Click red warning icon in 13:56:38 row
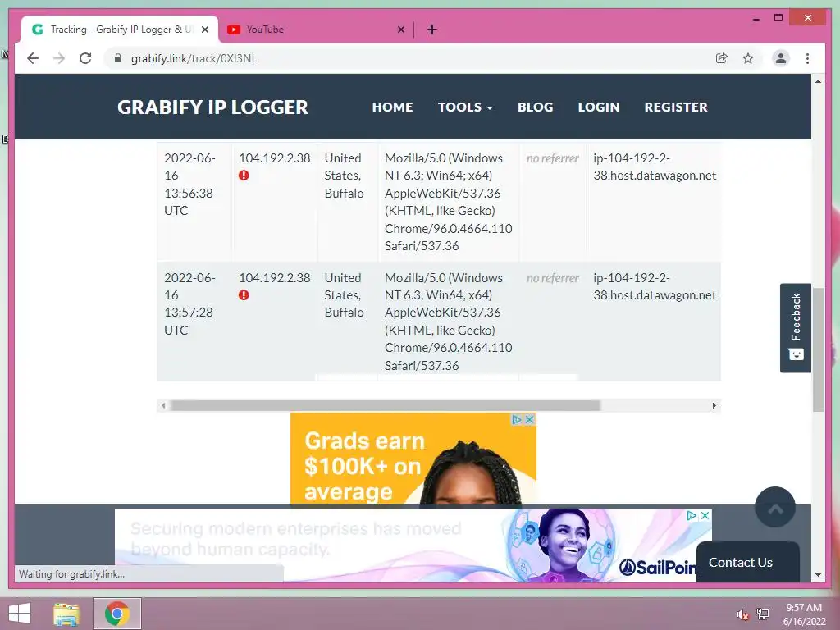 tap(244, 176)
